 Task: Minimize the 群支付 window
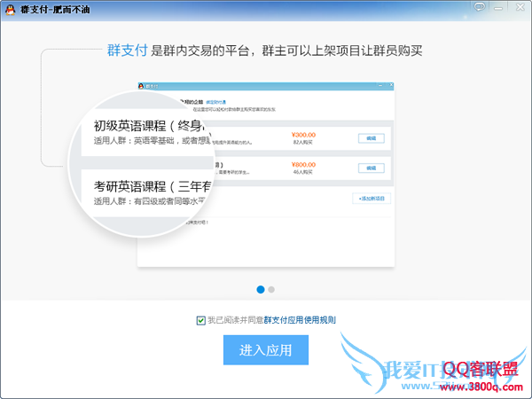[x=498, y=7]
